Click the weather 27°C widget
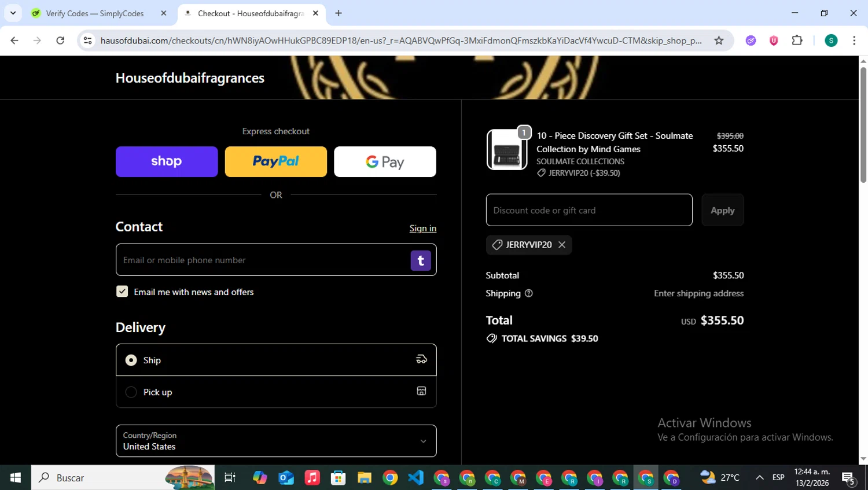 [720, 478]
